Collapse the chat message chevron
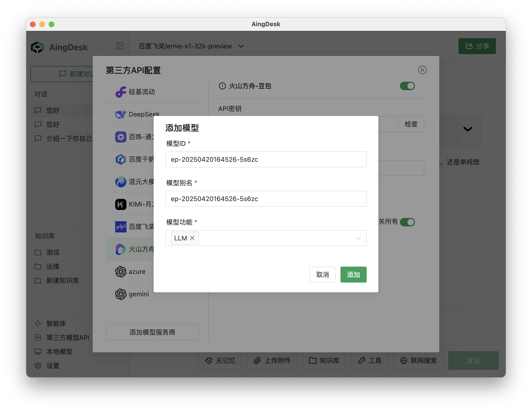This screenshot has width=532, height=412. click(467, 129)
